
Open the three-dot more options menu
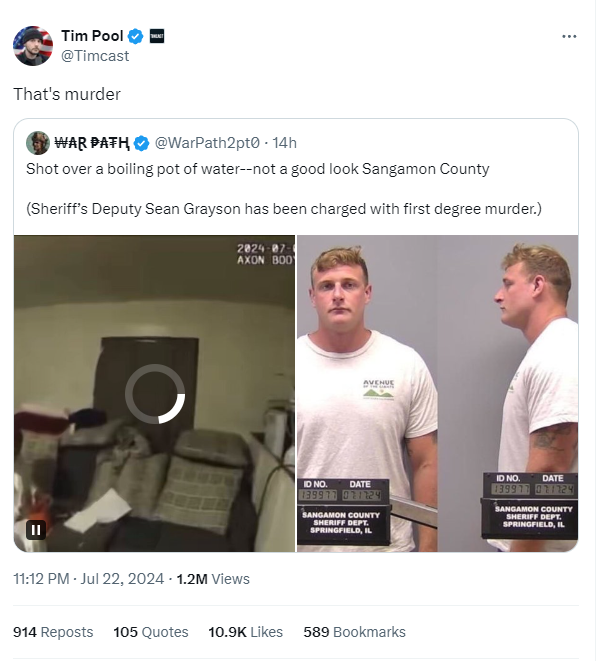pyautogui.click(x=569, y=37)
